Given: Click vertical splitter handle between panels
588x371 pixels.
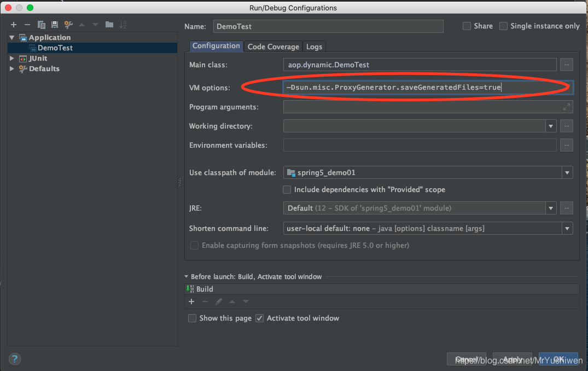Looking at the screenshot, I should tap(179, 182).
